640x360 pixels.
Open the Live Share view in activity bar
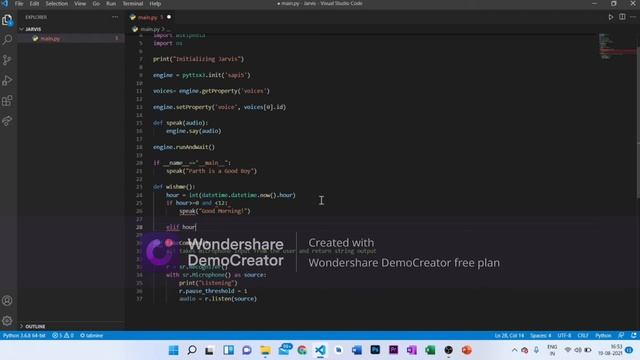(x=7, y=121)
